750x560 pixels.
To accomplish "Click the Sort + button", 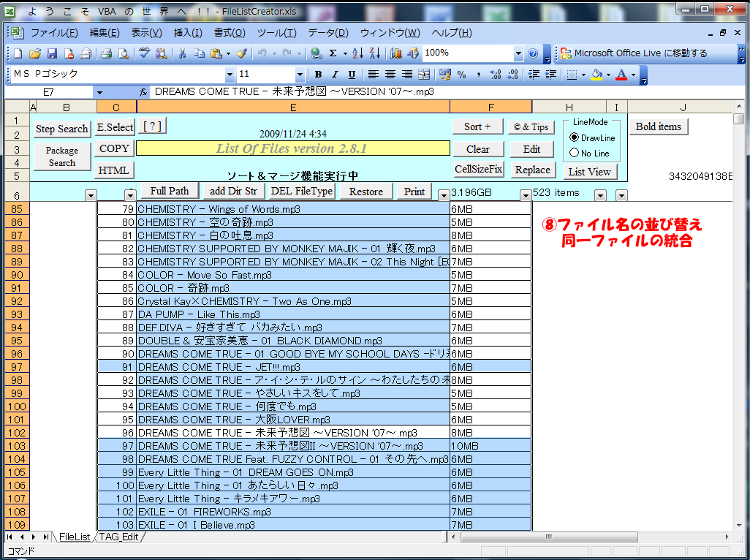I will coord(478,126).
